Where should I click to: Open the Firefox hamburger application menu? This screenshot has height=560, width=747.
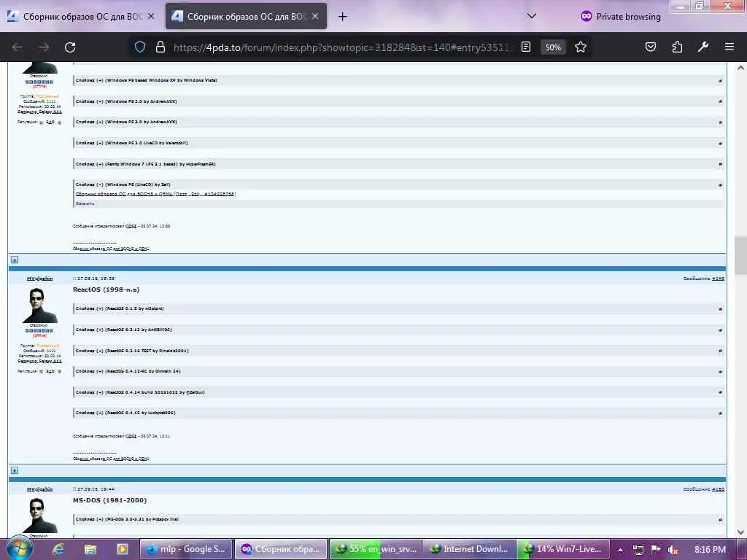point(729,47)
